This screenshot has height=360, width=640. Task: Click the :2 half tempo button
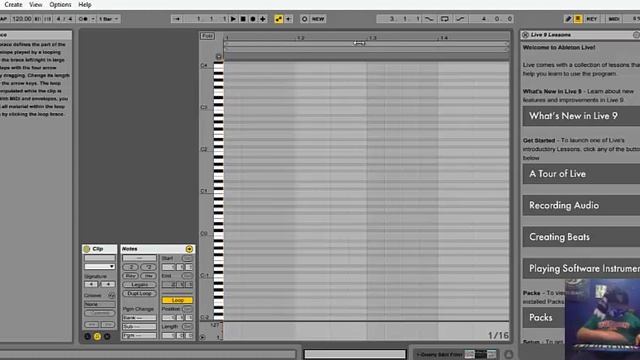tap(131, 267)
